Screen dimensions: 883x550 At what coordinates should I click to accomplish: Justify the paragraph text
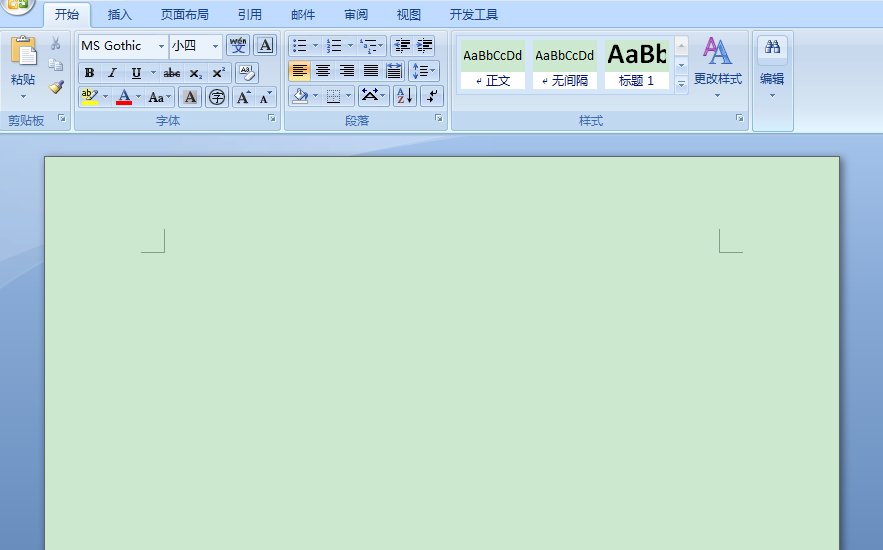[x=371, y=70]
